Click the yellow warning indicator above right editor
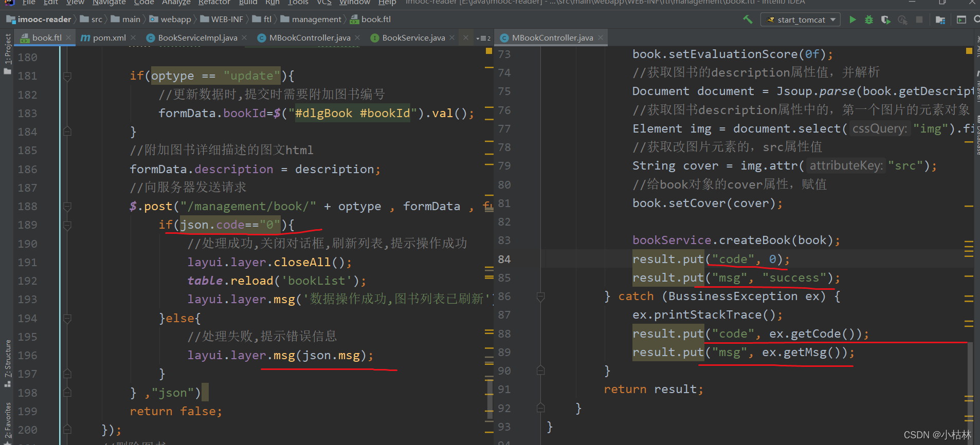980x445 pixels. click(x=969, y=51)
